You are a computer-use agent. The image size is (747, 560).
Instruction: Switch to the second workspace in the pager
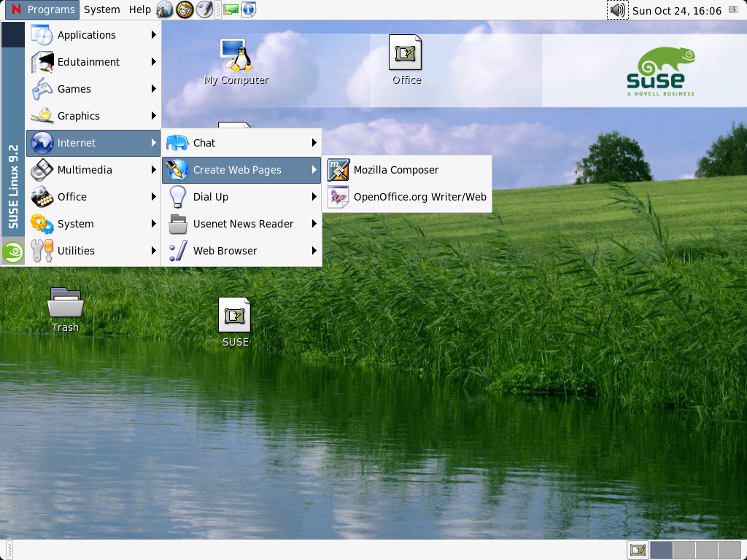coord(684,550)
